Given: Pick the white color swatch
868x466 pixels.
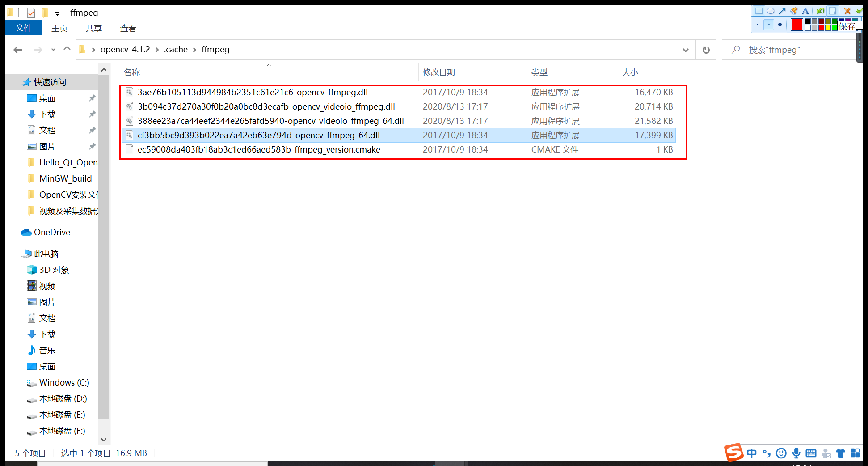Looking at the screenshot, I should pyautogui.click(x=808, y=28).
